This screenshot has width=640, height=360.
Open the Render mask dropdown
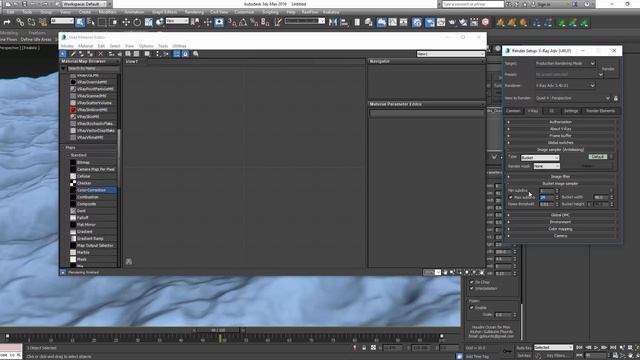[547, 167]
